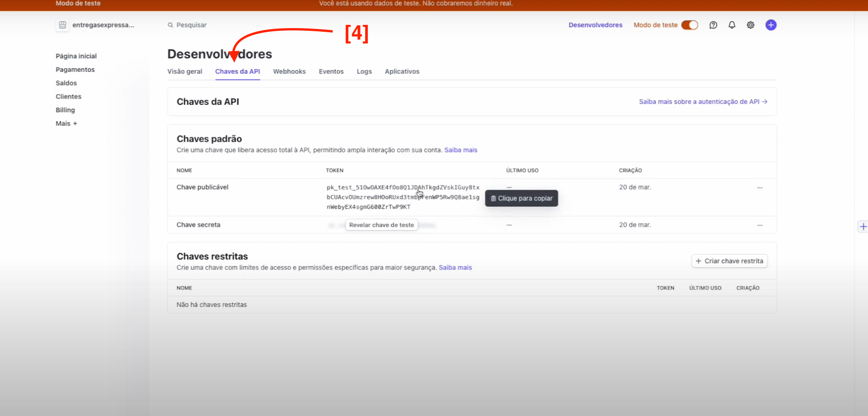Click plus icon on right screen edge
This screenshot has height=416, width=868.
(x=863, y=226)
